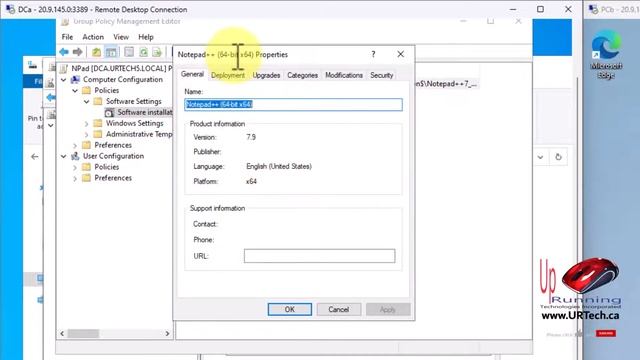The image size is (640, 360).
Task: Switch to the General tab
Action: 192,74
